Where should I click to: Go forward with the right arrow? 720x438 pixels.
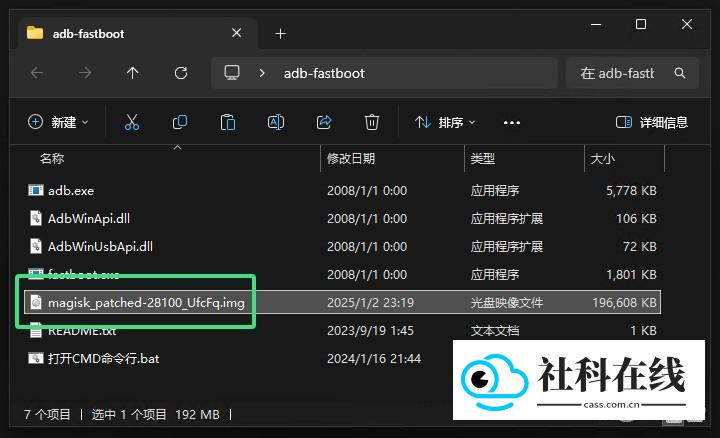84,73
